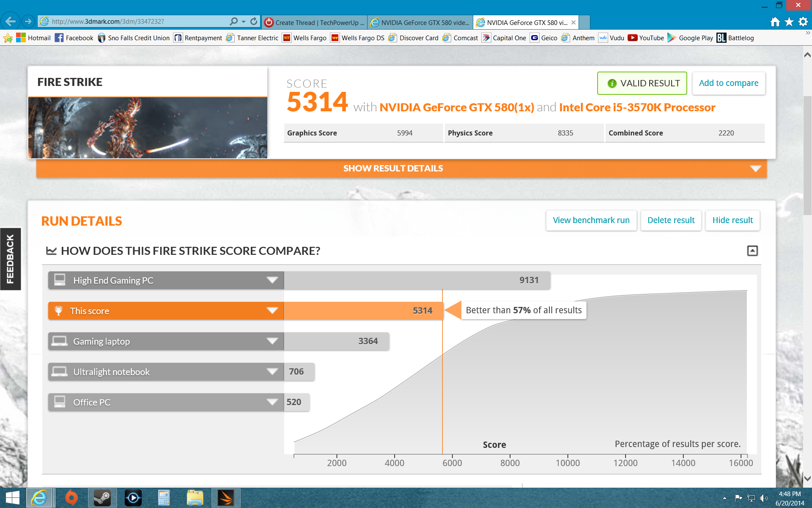Open the 3DMark taskbar icon

pyautogui.click(x=226, y=498)
